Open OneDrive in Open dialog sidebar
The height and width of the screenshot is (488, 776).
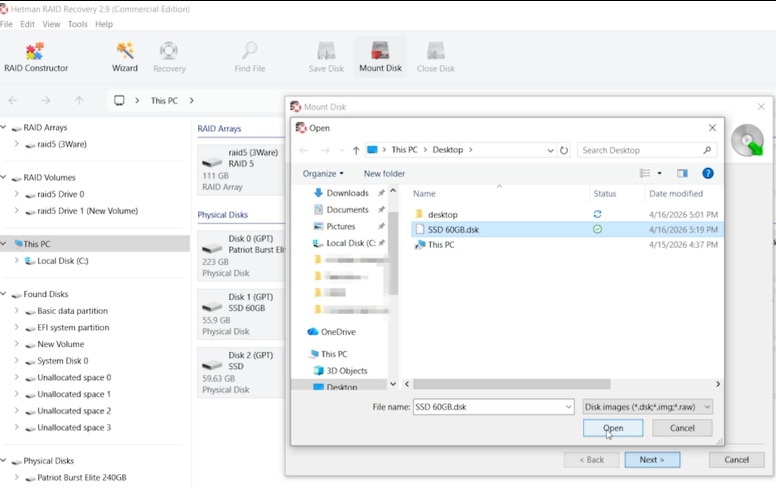tap(338, 332)
